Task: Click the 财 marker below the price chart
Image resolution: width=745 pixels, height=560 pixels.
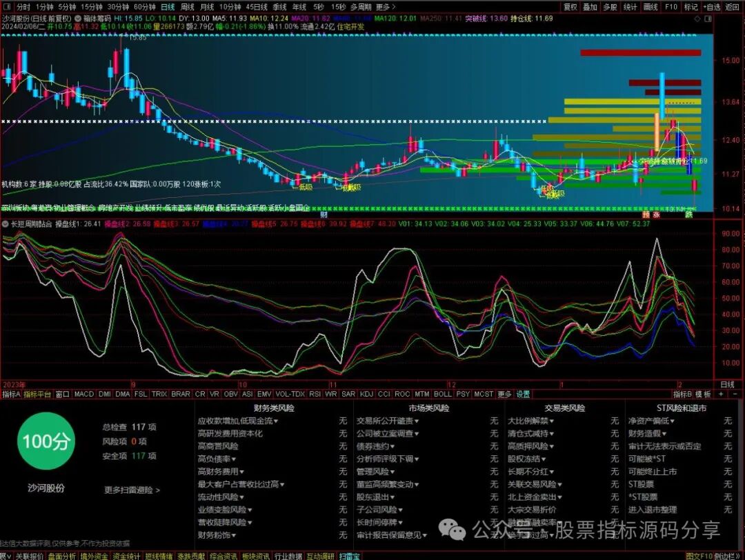Action: (323, 214)
